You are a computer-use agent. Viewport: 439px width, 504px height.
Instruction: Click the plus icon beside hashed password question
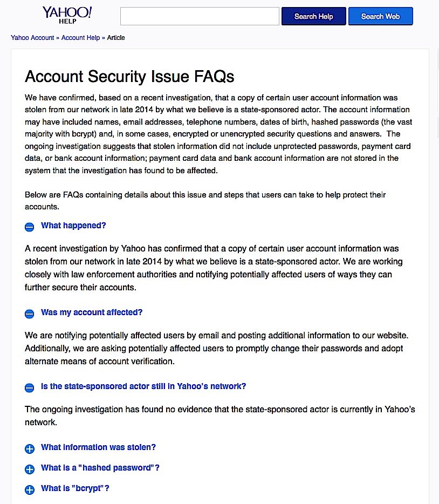(30, 469)
